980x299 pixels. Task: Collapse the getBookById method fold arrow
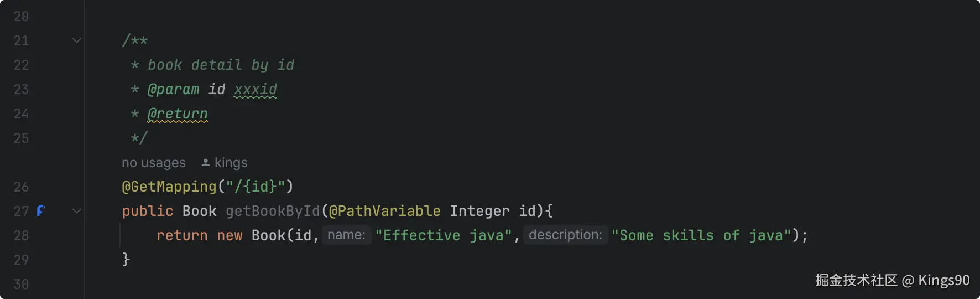pyautogui.click(x=77, y=211)
